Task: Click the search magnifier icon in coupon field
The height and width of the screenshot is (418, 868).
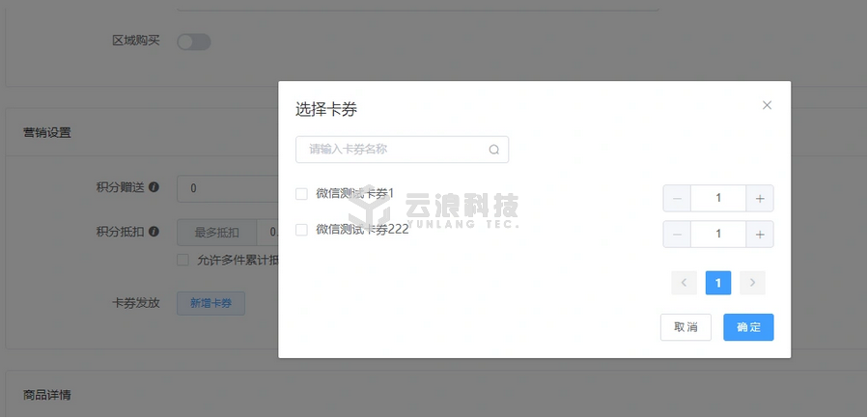Action: 494,150
